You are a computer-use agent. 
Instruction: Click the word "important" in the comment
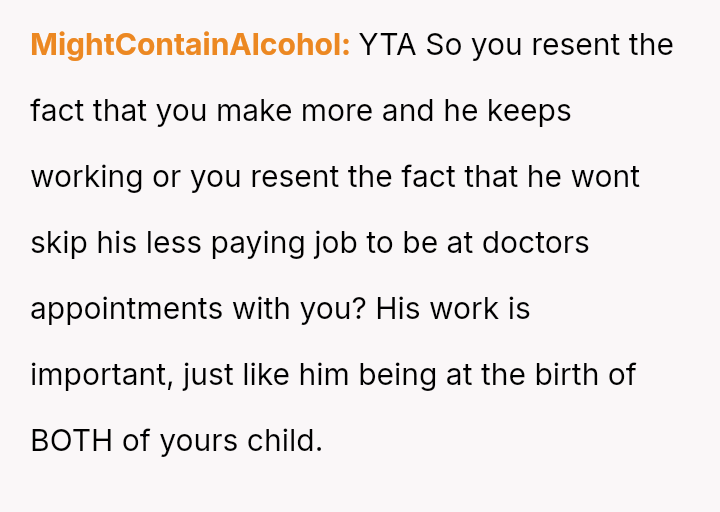tap(92, 375)
